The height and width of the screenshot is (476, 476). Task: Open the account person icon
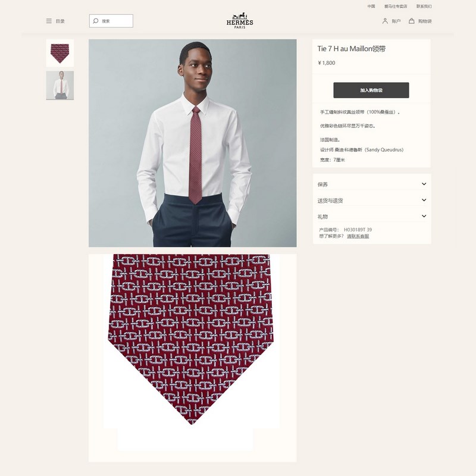(385, 21)
